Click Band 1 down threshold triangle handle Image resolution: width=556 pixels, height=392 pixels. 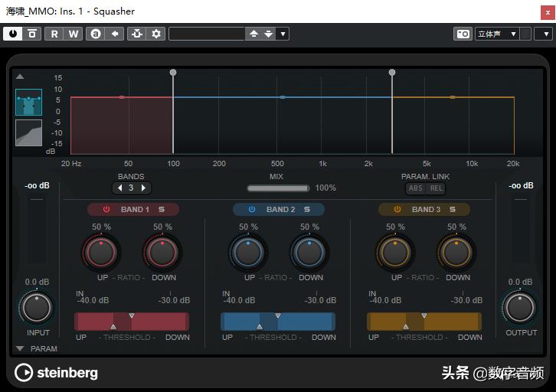pos(132,315)
